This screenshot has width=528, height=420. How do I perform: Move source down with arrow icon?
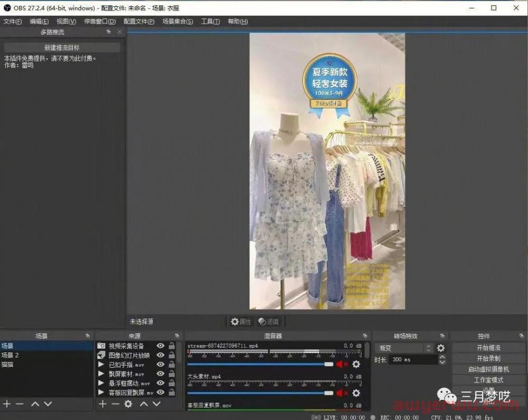pos(156,404)
